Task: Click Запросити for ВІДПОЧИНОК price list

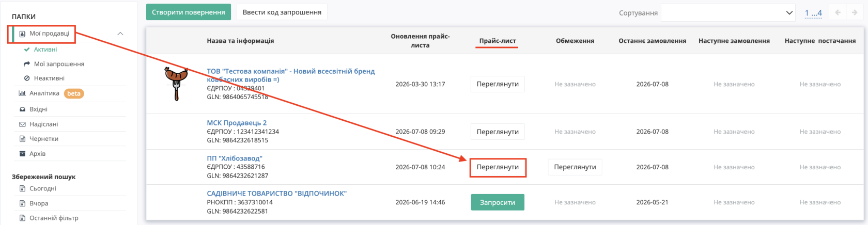Action: [498, 202]
